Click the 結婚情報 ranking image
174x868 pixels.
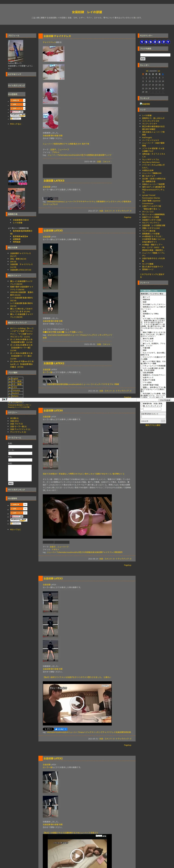145,104
